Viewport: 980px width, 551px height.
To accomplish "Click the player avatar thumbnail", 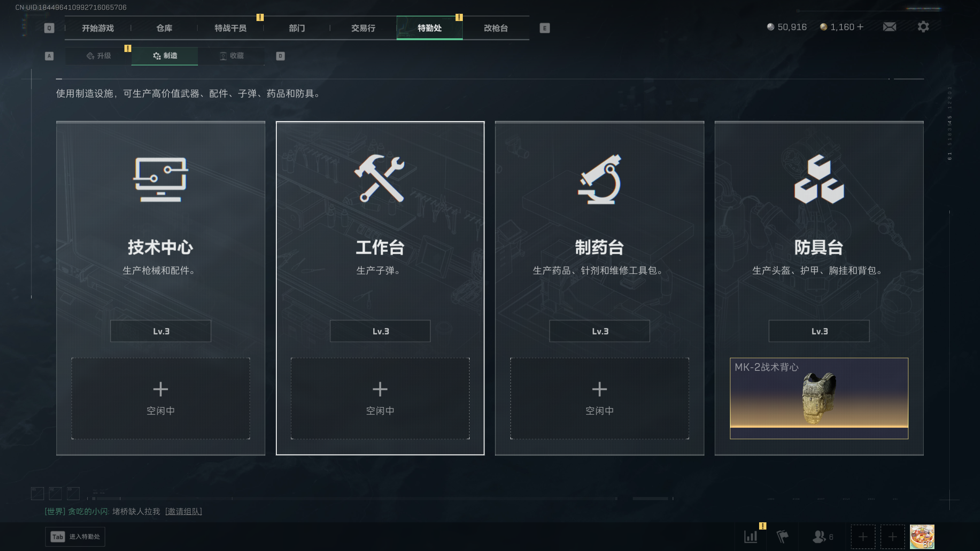I will [x=922, y=536].
